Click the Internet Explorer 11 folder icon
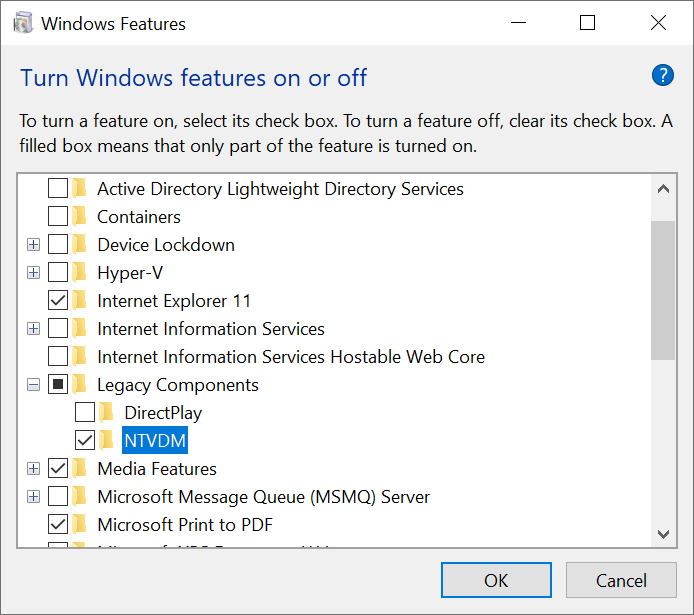 point(80,301)
